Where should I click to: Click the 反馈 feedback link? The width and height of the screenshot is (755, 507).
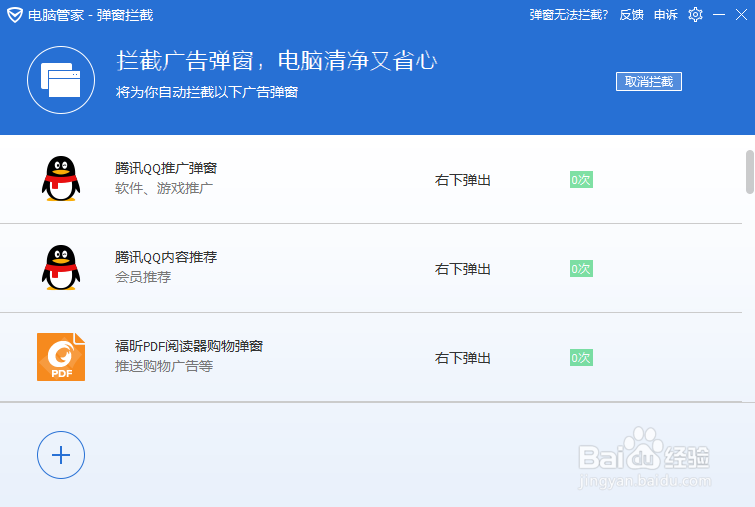pyautogui.click(x=631, y=15)
